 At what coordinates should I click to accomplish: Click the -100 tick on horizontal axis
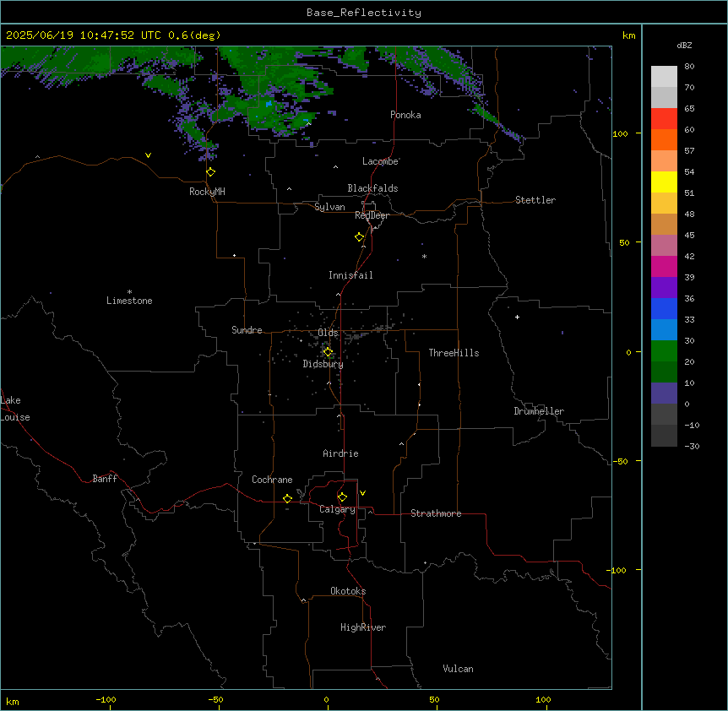coord(106,699)
